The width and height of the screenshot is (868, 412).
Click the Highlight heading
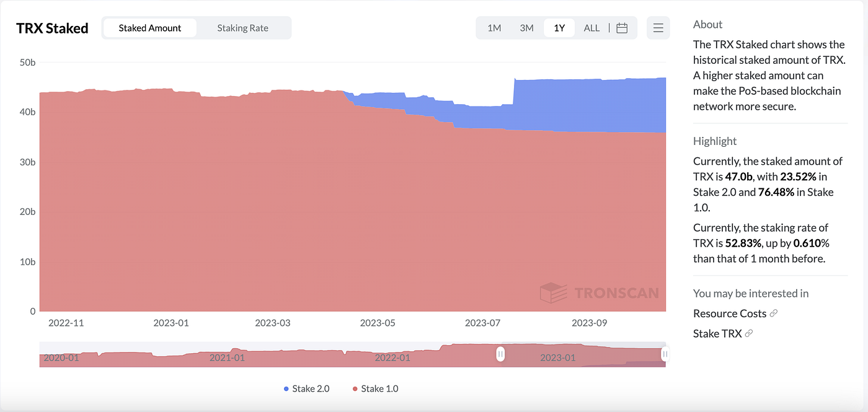[715, 141]
